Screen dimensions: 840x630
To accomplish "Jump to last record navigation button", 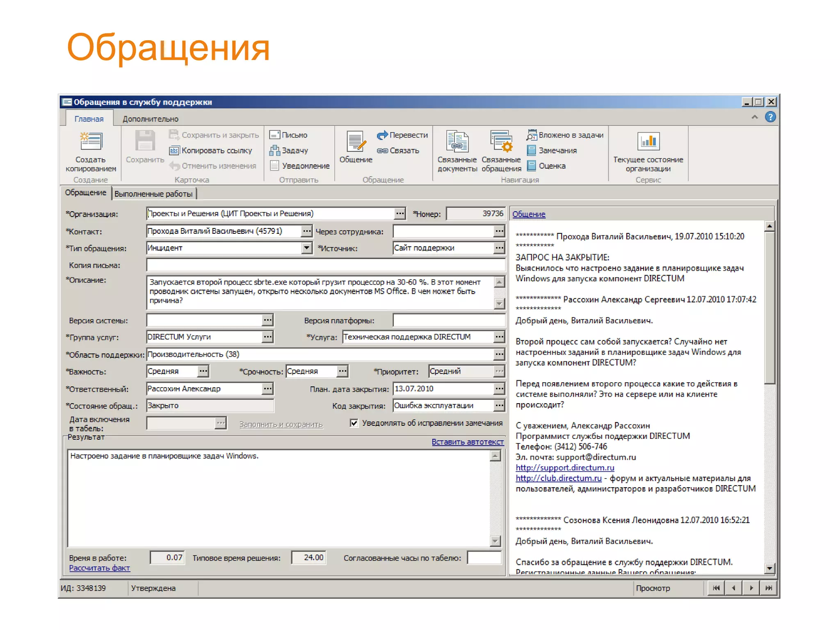I will [x=768, y=588].
